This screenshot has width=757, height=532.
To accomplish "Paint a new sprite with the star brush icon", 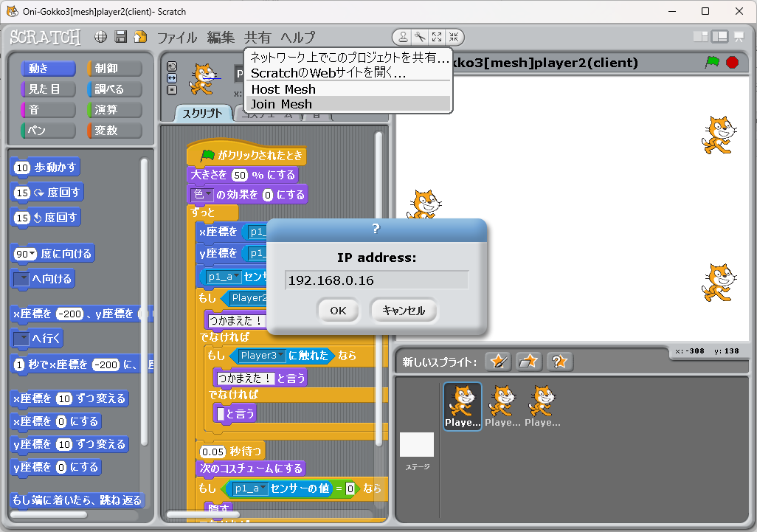I will pos(498,362).
